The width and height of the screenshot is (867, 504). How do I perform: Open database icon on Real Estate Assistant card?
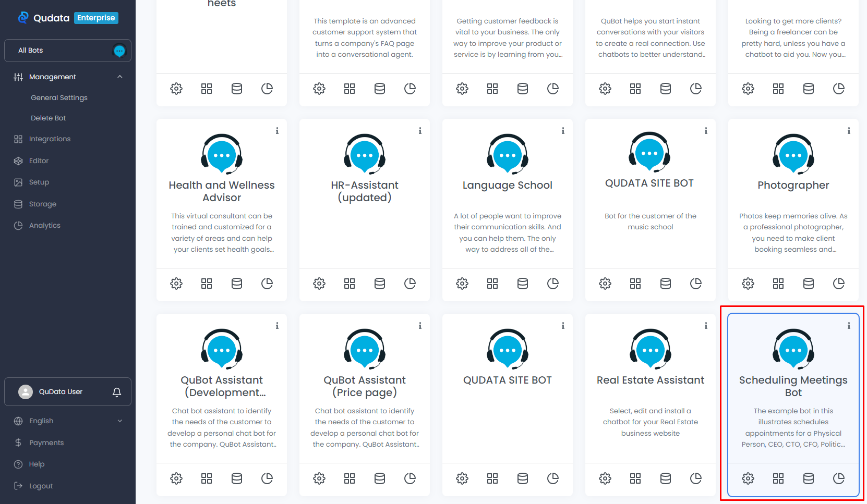click(666, 478)
